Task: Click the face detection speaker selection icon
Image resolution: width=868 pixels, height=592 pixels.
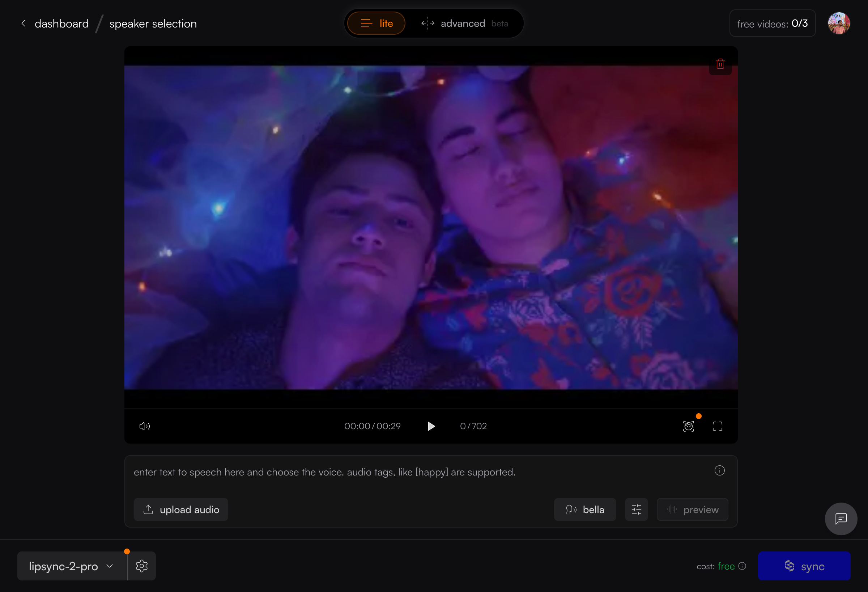Action: [x=688, y=426]
